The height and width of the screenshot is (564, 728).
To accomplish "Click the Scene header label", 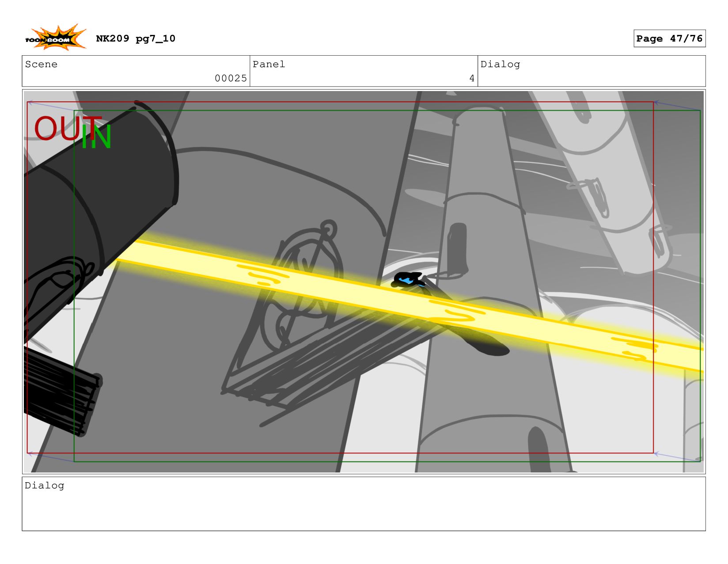I will (41, 64).
